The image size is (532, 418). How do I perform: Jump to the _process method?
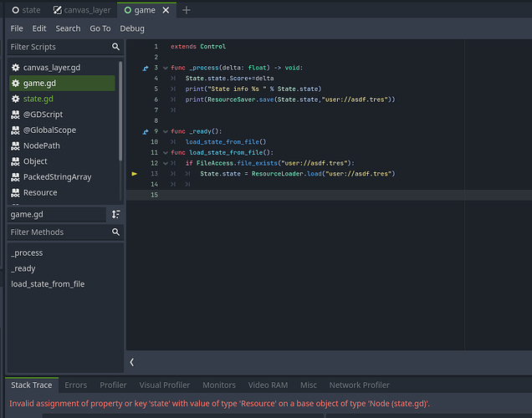(65, 253)
